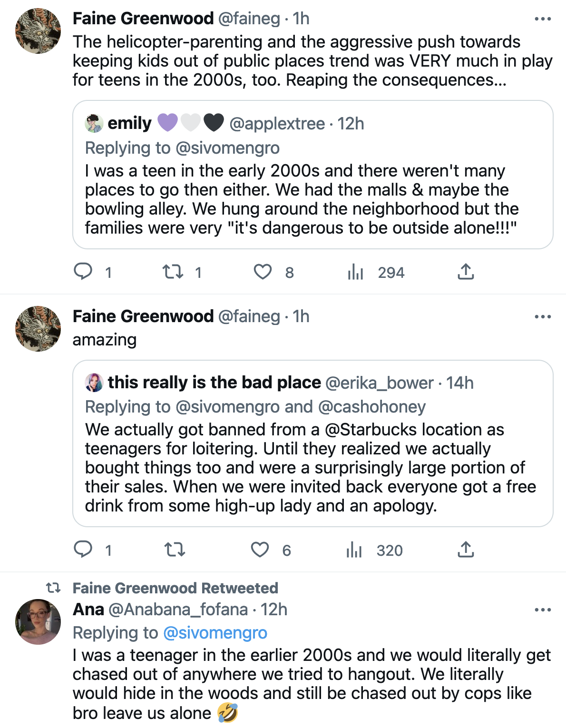The width and height of the screenshot is (566, 728).
Task: Open more options on Ana's tweet
Action: click(543, 610)
